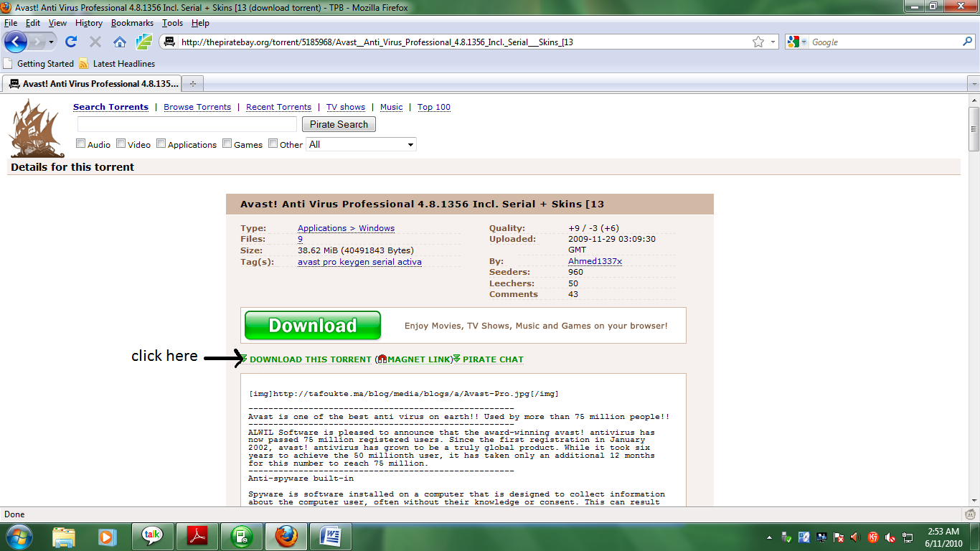This screenshot has height=551, width=980.
Task: Click the Music link
Action: pos(391,107)
